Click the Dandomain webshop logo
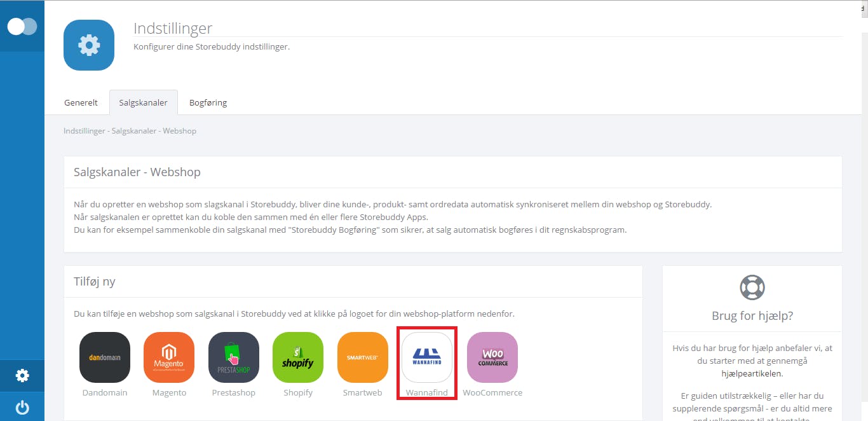Viewport: 868px width, 421px height. (105, 357)
